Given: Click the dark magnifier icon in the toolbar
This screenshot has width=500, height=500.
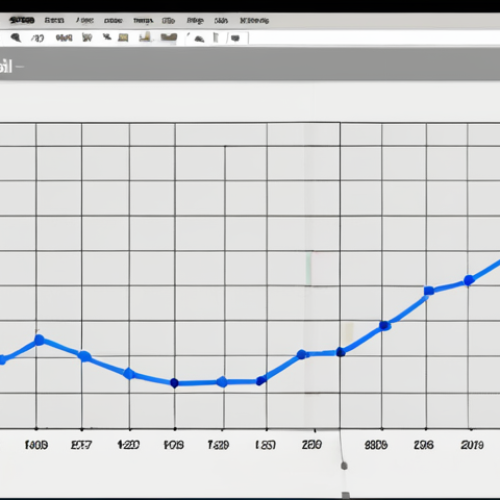Looking at the screenshot, I should [16, 37].
